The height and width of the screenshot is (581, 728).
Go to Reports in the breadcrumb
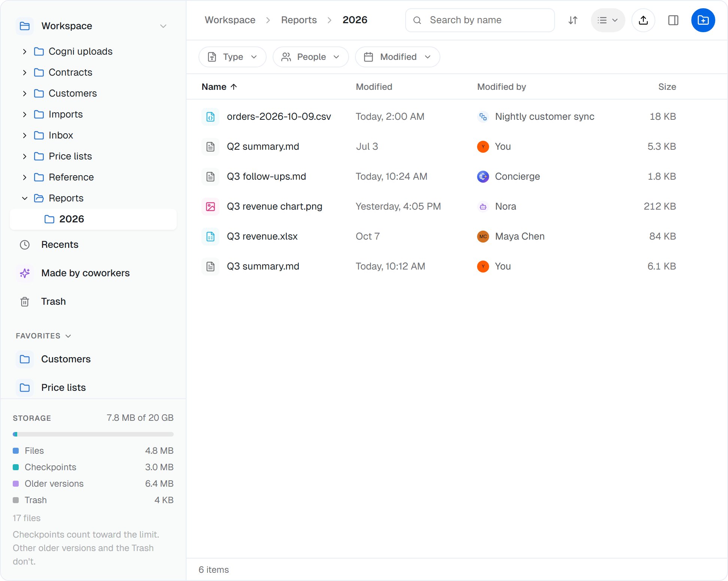pos(299,20)
